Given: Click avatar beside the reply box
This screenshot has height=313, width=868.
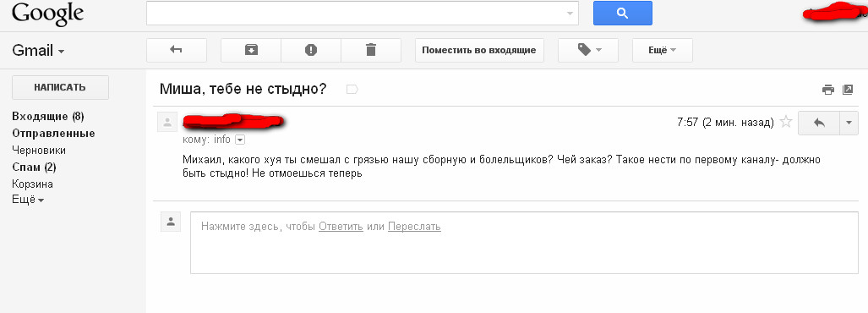Looking at the screenshot, I should pyautogui.click(x=171, y=222).
